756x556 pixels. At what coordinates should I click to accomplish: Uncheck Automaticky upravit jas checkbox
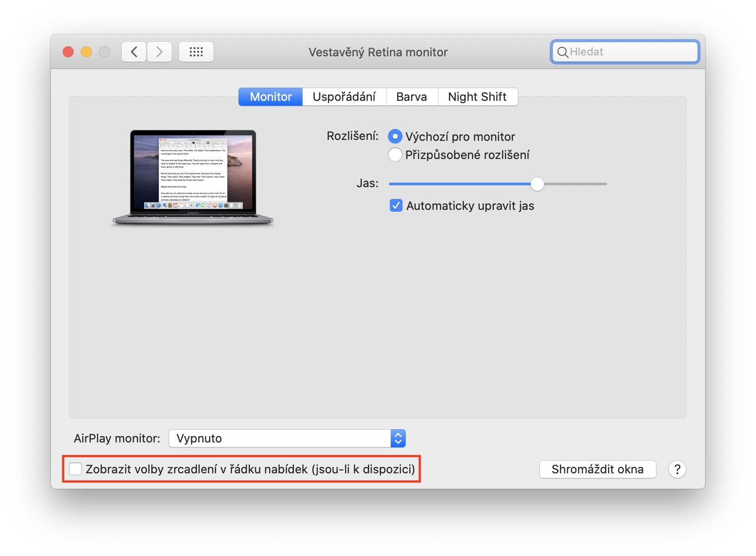pos(396,206)
